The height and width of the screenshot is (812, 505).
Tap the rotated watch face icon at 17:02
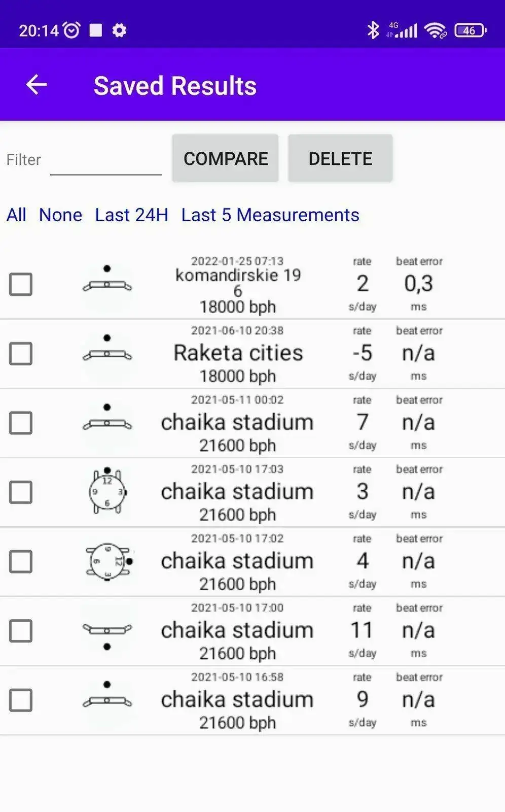pos(109,561)
